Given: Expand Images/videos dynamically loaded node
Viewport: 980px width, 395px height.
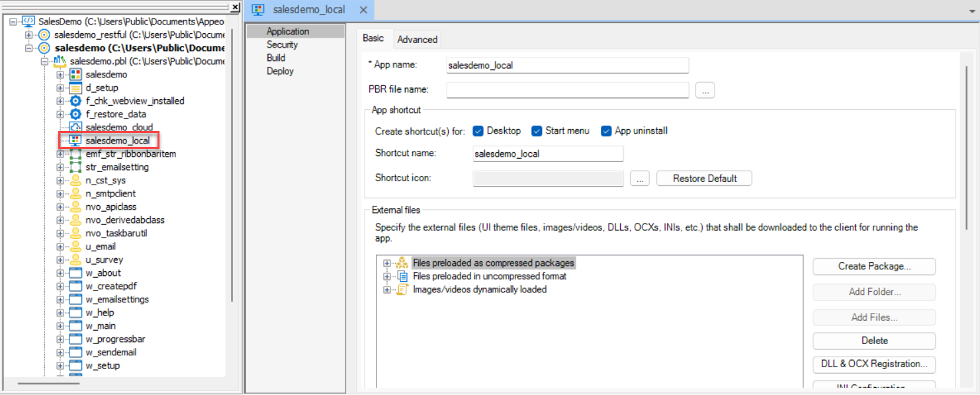Looking at the screenshot, I should click(x=387, y=290).
